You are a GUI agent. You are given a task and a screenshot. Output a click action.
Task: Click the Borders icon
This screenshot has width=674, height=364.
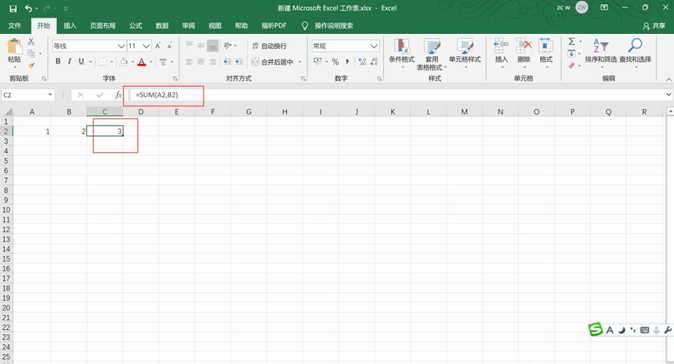pos(102,61)
